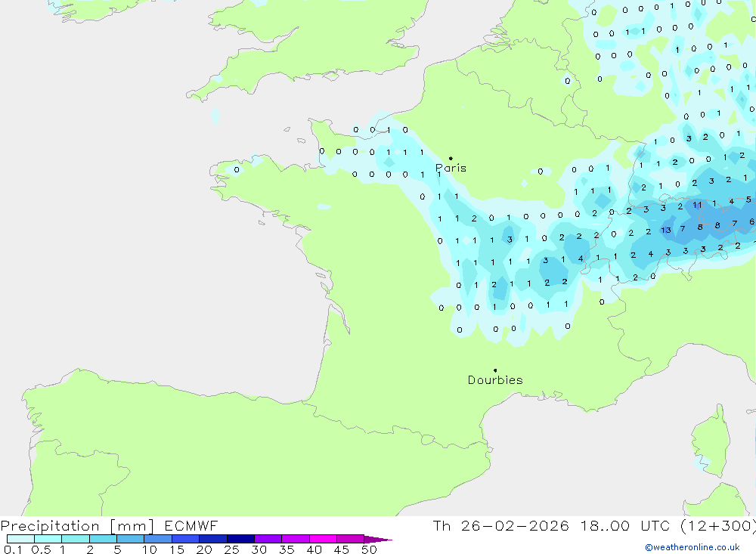Pick the 25–30 mm dark navy legend swatch

point(240,539)
